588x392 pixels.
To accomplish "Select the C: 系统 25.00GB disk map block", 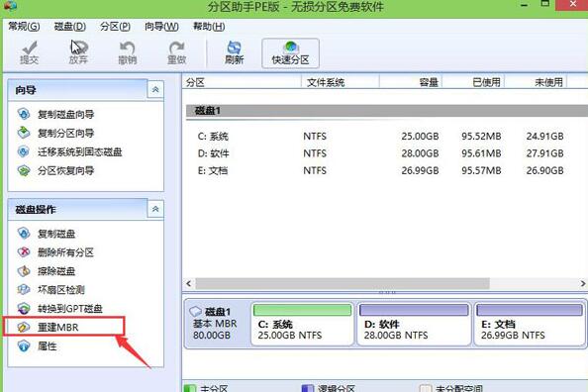I will 302,324.
